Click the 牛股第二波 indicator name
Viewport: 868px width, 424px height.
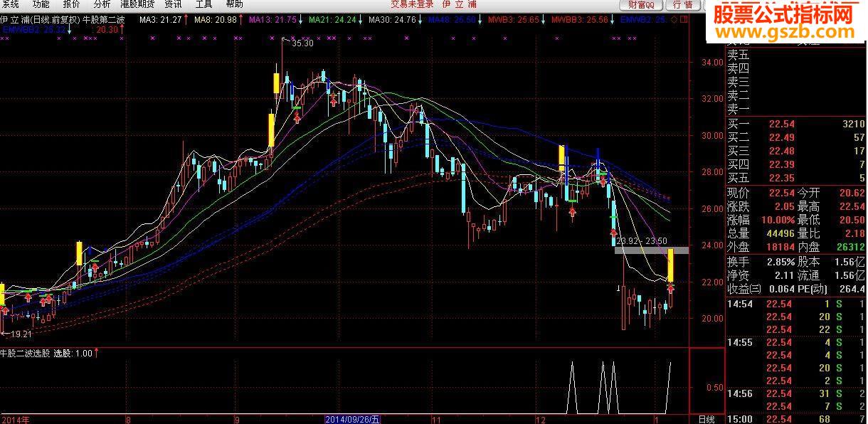click(x=104, y=20)
